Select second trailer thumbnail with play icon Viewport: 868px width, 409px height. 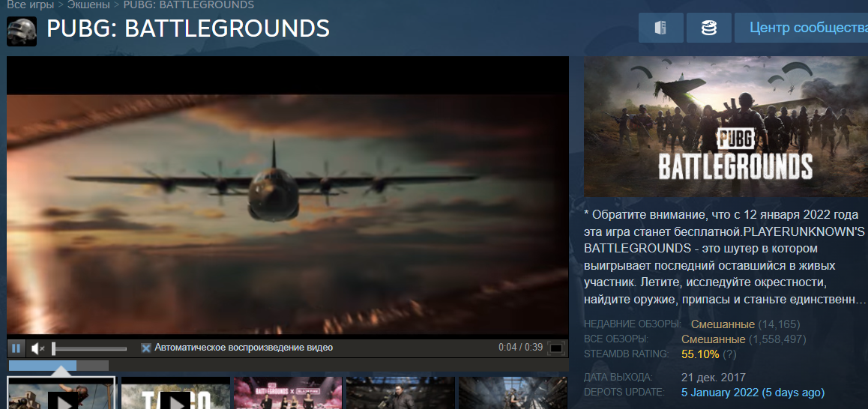click(x=175, y=393)
